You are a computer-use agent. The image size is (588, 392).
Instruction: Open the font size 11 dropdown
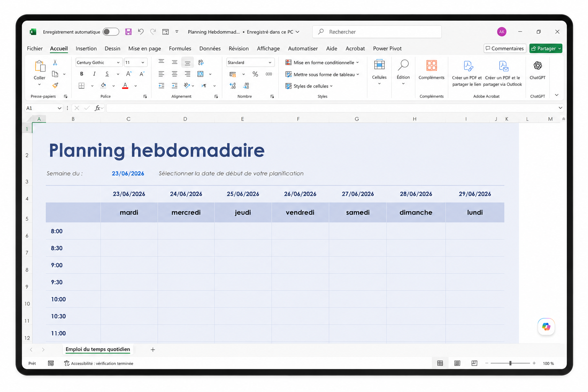pos(143,62)
